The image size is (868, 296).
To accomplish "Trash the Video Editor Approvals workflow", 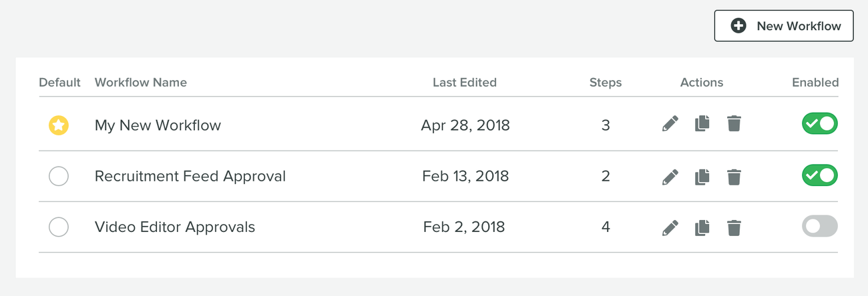I will pyautogui.click(x=734, y=227).
